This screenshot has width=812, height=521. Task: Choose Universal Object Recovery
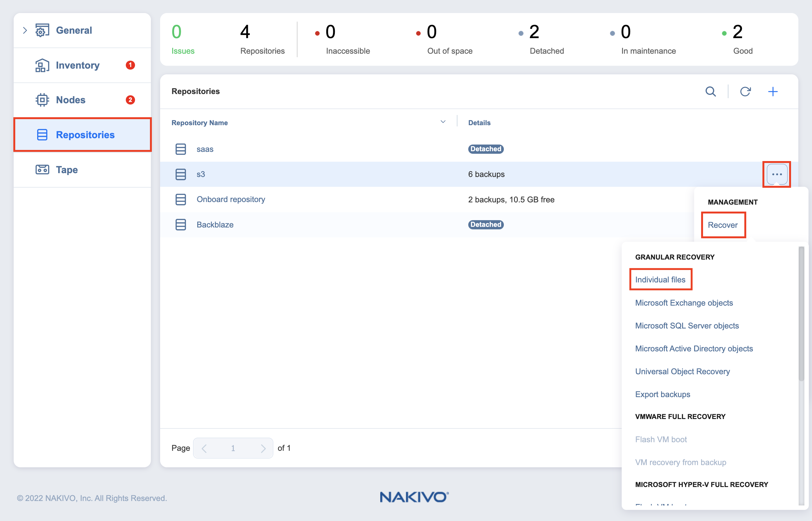click(x=682, y=371)
